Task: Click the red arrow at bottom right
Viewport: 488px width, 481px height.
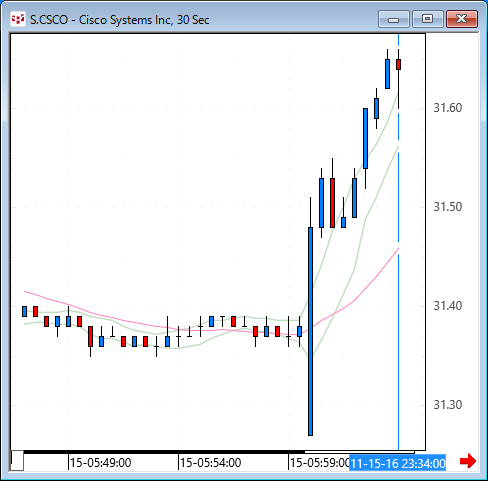Action: tap(468, 461)
